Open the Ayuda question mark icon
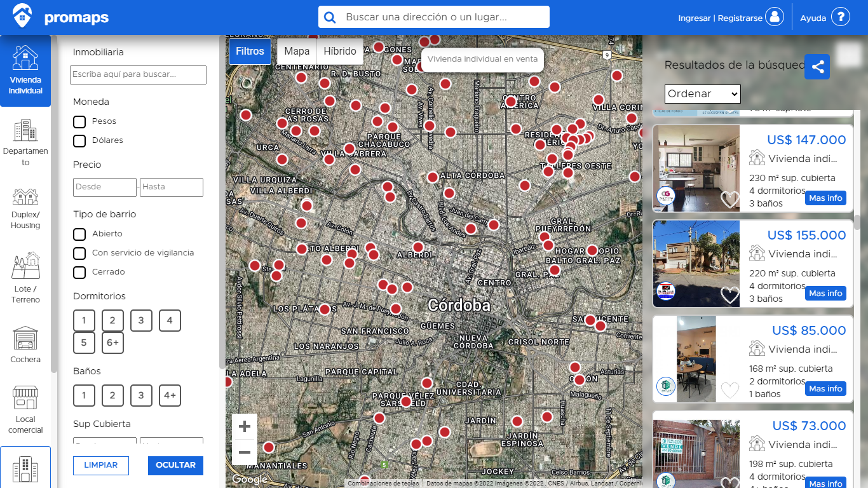Screen dimensions: 868x488 tap(841, 17)
